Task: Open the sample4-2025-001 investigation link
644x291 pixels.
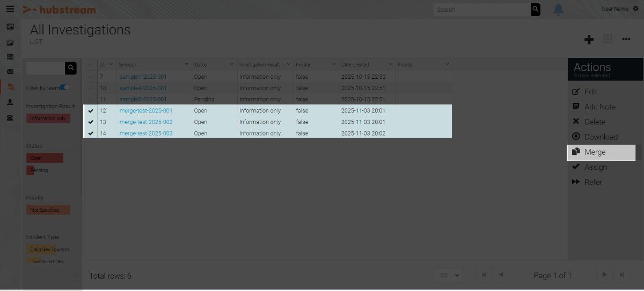Action: (x=143, y=88)
